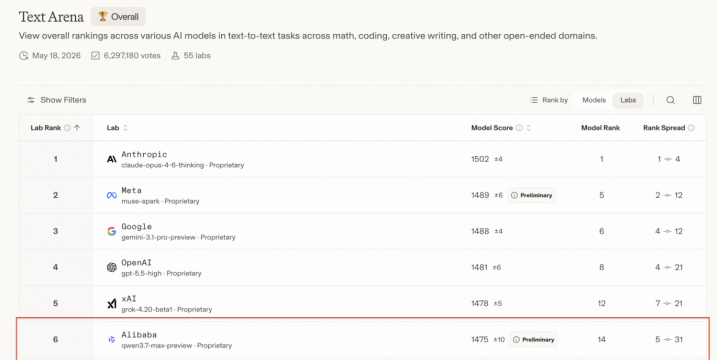The image size is (717, 360).
Task: Click Lab Rank info icon
Action: coord(67,128)
